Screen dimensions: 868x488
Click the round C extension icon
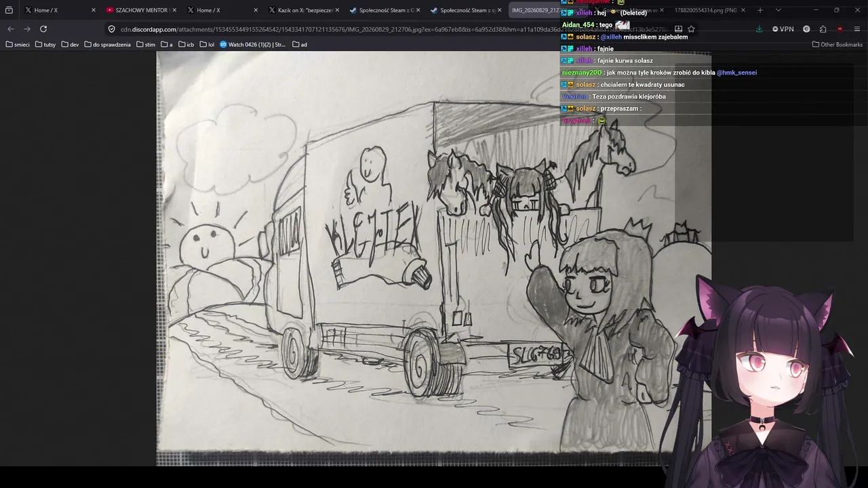[x=806, y=29]
